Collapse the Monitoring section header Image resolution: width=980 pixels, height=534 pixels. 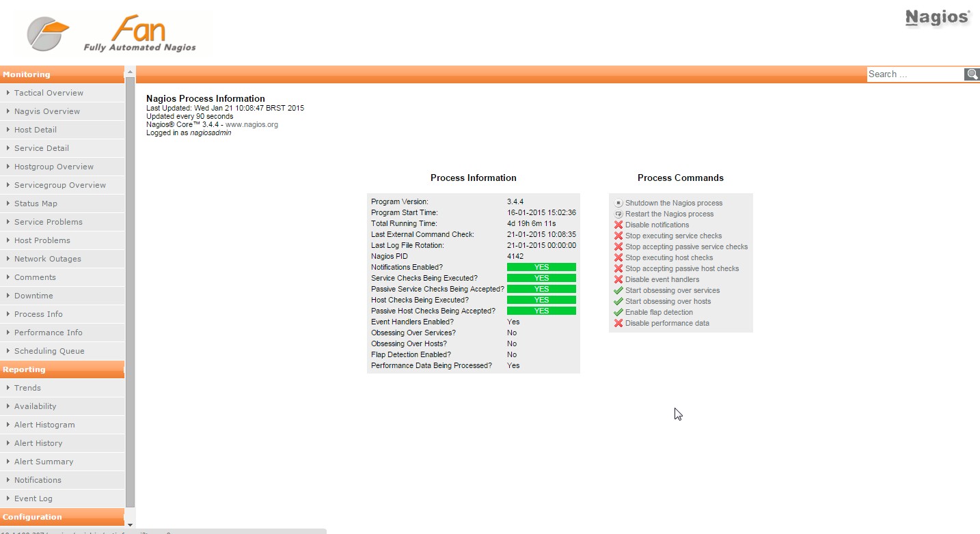click(x=62, y=74)
